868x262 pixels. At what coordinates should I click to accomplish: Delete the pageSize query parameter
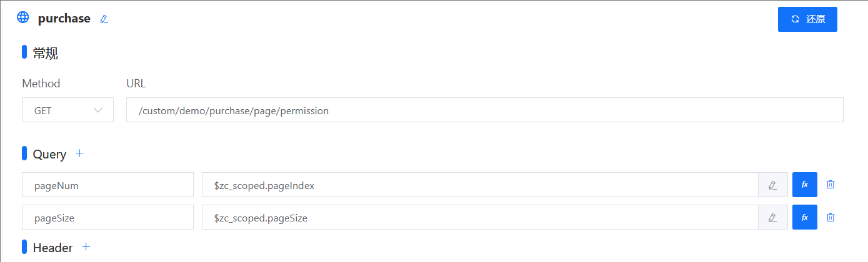(831, 217)
